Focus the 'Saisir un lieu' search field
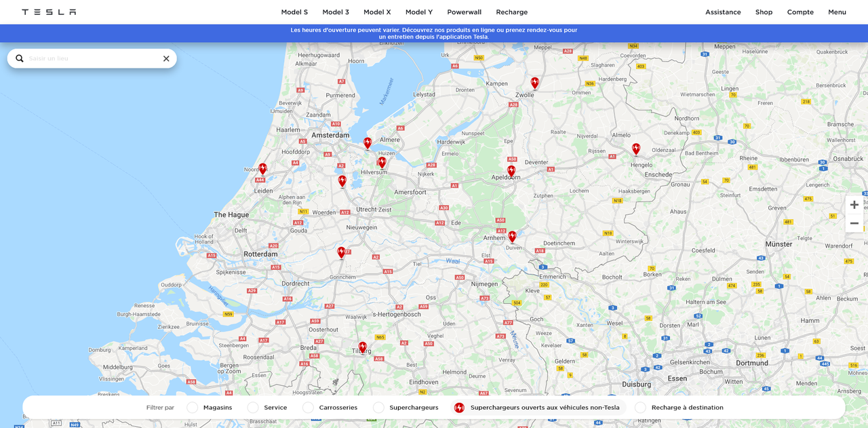 click(x=92, y=58)
